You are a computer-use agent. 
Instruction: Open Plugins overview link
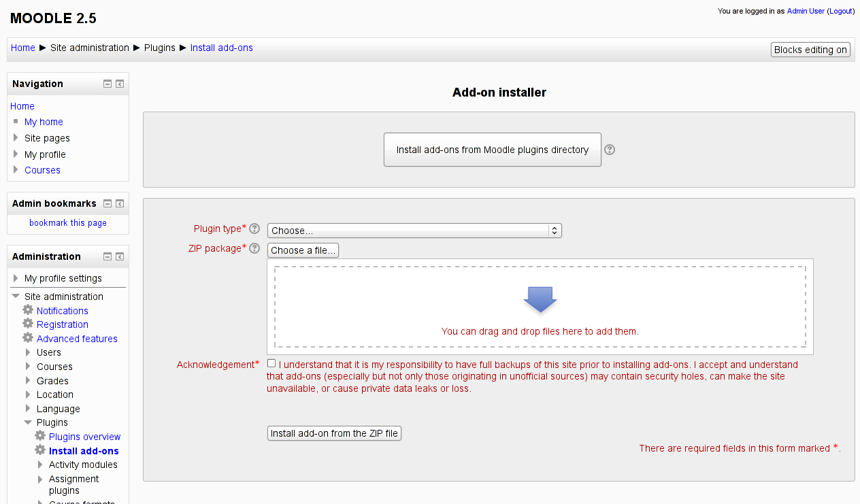click(x=85, y=437)
